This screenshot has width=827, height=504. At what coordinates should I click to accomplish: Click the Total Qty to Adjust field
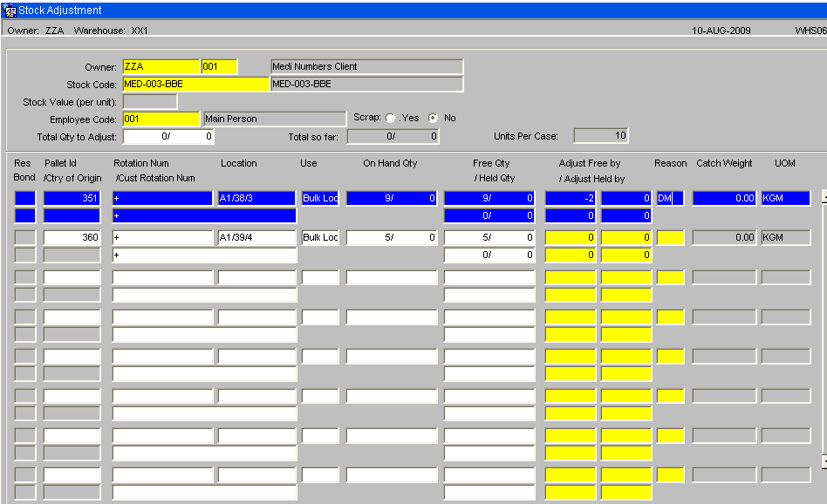[x=168, y=137]
